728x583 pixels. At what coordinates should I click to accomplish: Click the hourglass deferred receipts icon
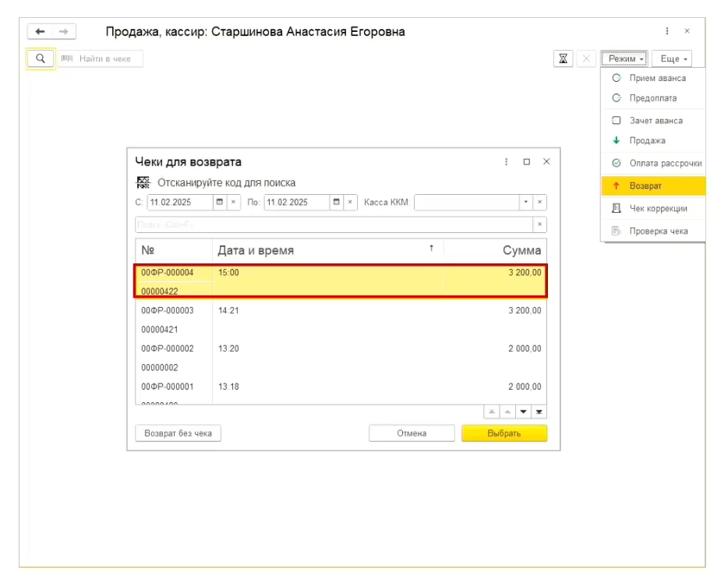563,58
